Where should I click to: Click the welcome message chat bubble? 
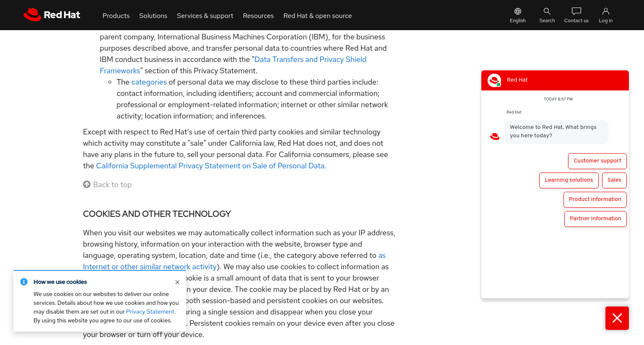point(556,131)
